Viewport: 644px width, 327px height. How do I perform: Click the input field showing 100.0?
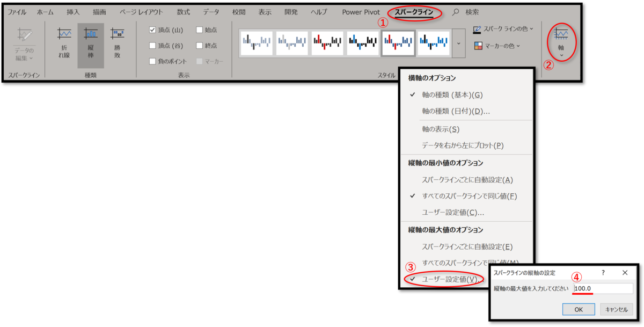601,289
